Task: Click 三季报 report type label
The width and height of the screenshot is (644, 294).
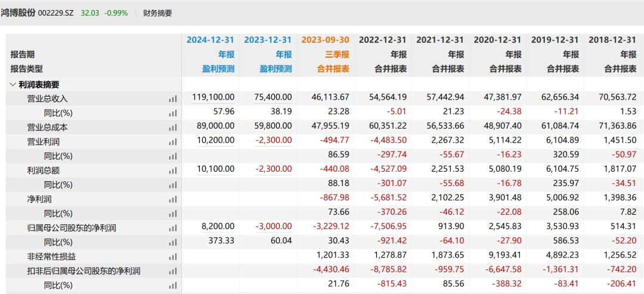Action: click(337, 54)
